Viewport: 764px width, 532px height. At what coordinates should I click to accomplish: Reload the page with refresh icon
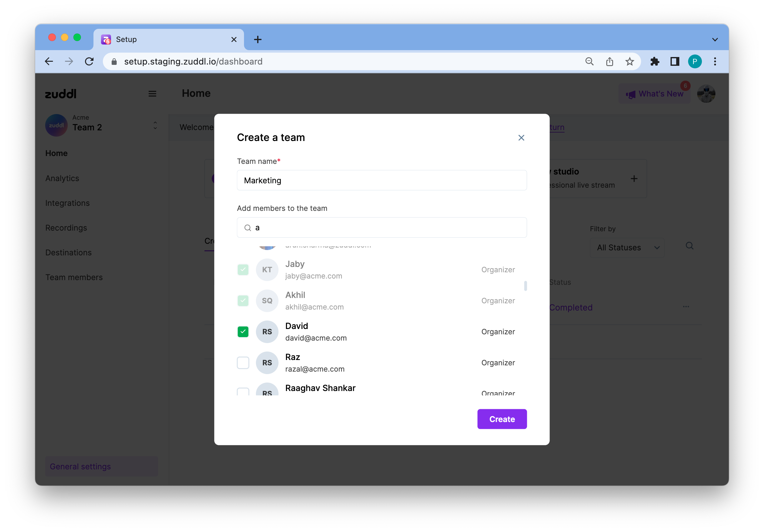pos(89,61)
